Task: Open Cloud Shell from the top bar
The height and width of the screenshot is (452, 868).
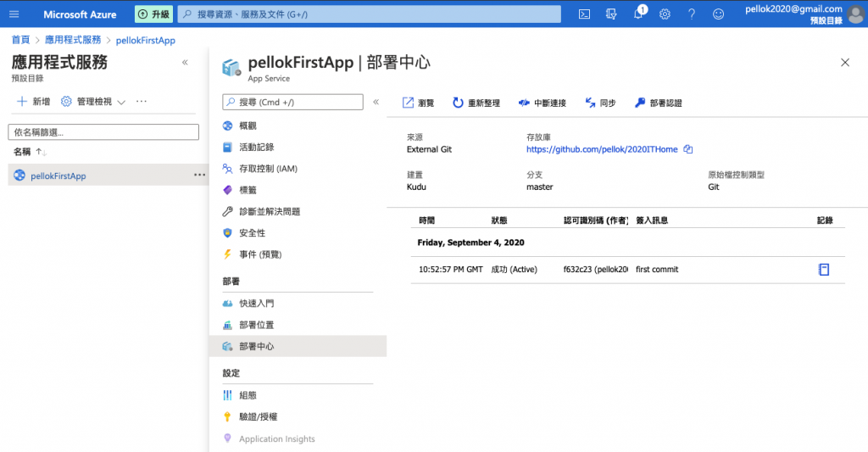Action: coord(584,14)
